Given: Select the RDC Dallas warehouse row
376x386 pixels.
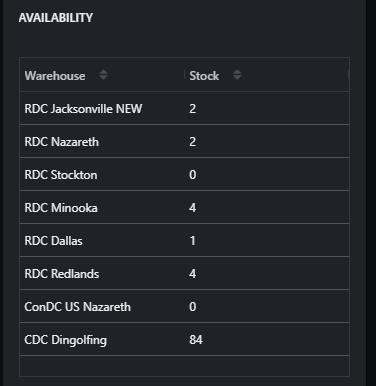Looking at the screenshot, I should [184, 240].
